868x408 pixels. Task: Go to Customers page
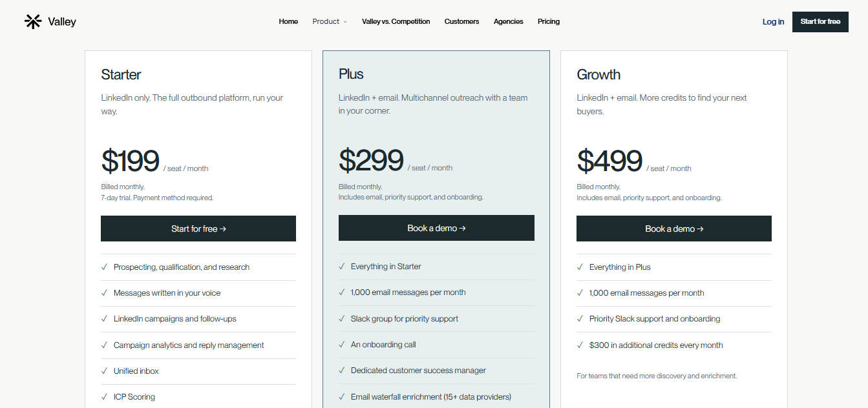click(461, 21)
